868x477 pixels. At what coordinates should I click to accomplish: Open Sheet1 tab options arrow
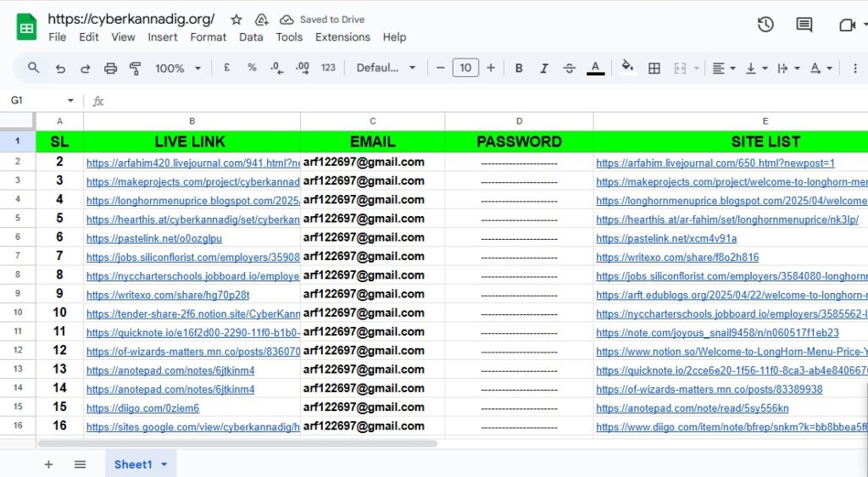click(x=164, y=464)
